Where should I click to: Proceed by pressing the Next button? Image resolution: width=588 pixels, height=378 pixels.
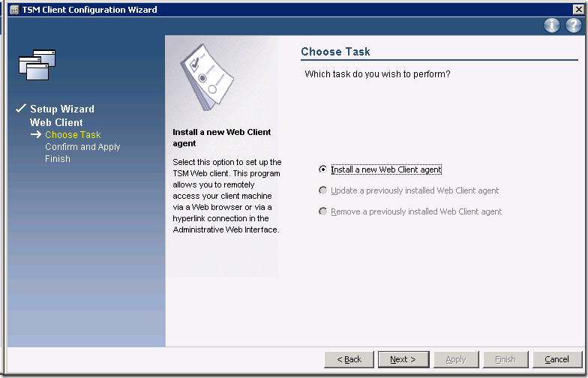(403, 359)
